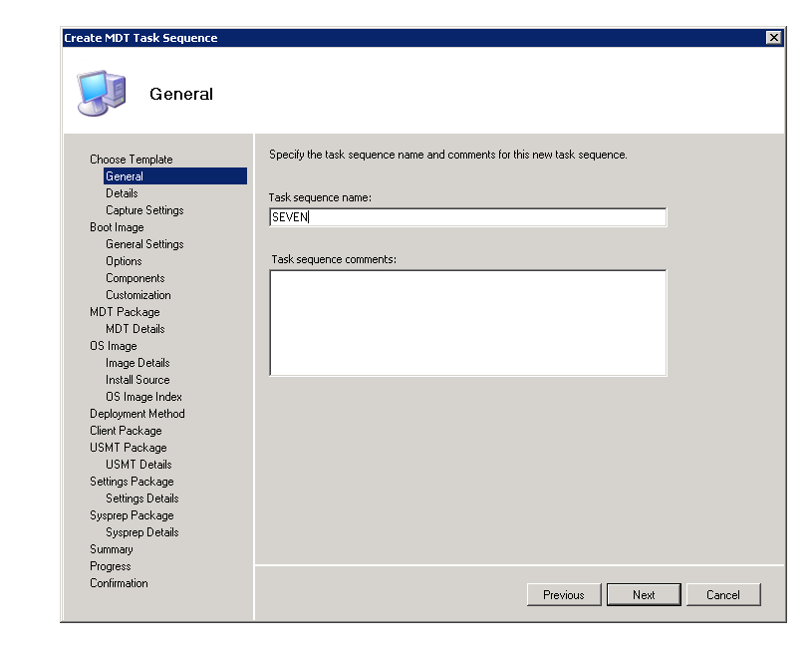Open the Sysprep Package step
This screenshot has width=812, height=662.
(132, 515)
